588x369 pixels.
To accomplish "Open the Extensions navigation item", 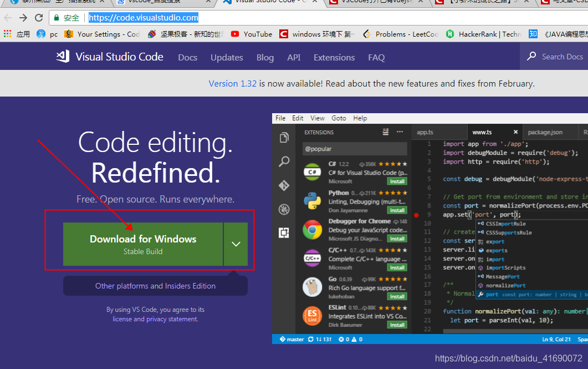I will tap(334, 58).
